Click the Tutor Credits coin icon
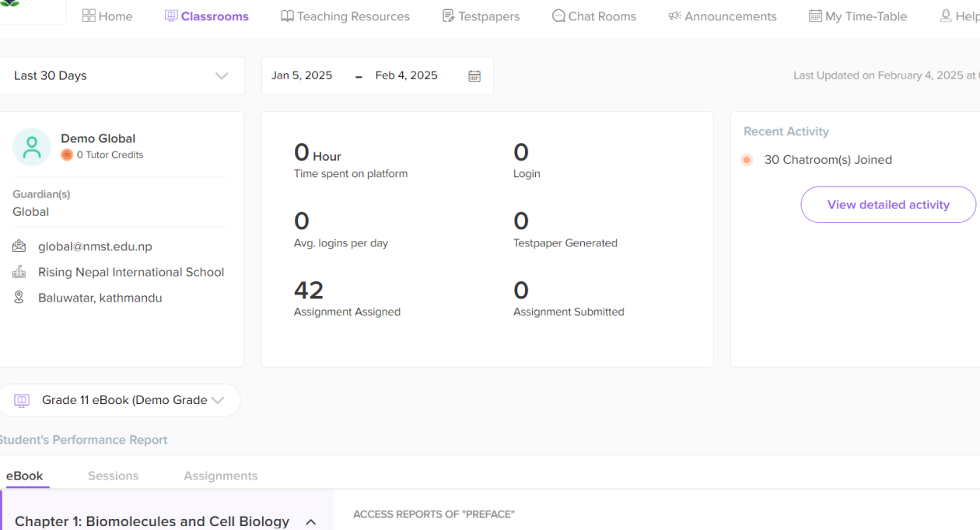Screen dimensions: 980x530 (67, 155)
